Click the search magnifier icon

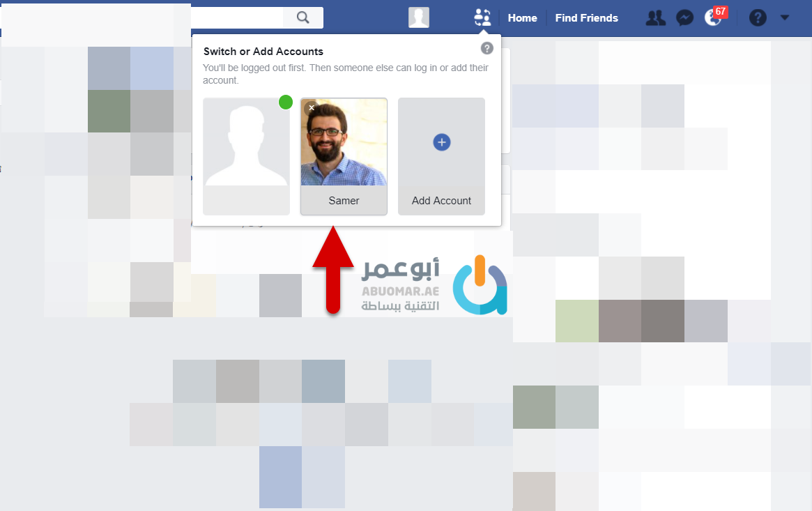click(303, 17)
